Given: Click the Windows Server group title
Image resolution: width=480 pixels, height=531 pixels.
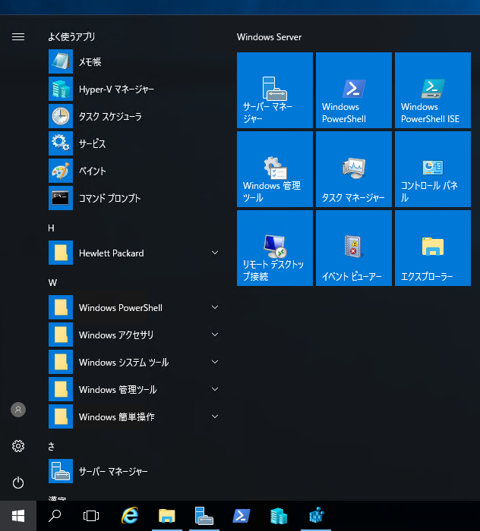Looking at the screenshot, I should click(269, 37).
